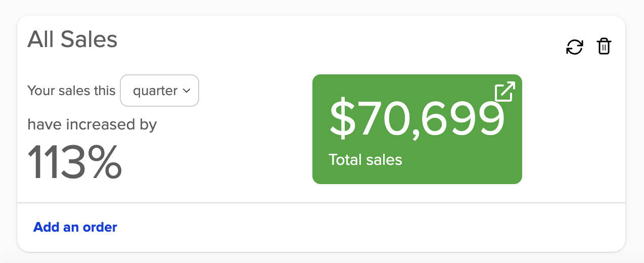
Task: Click the Total sales label
Action: pos(365,160)
